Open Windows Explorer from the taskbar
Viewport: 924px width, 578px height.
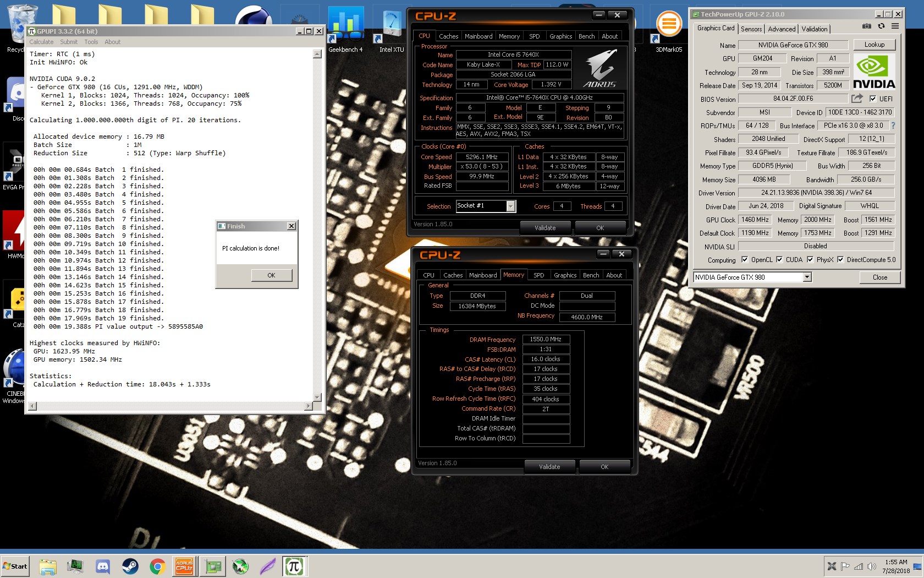48,566
